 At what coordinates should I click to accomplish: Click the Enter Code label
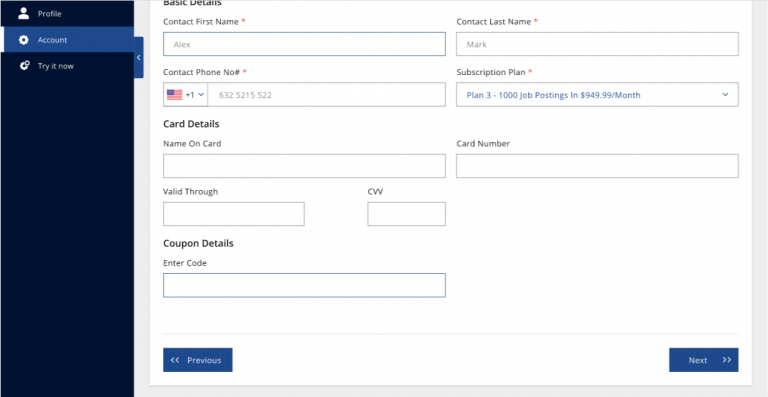click(x=185, y=263)
